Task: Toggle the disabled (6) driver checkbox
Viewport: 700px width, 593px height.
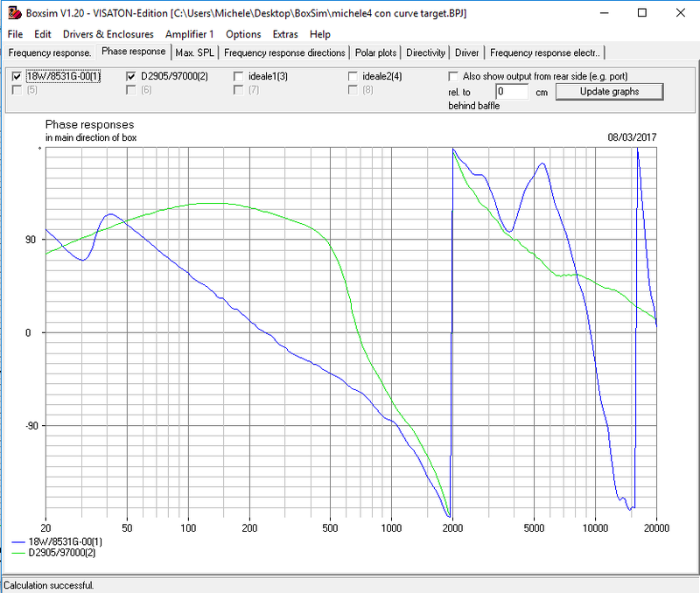Action: [131, 90]
